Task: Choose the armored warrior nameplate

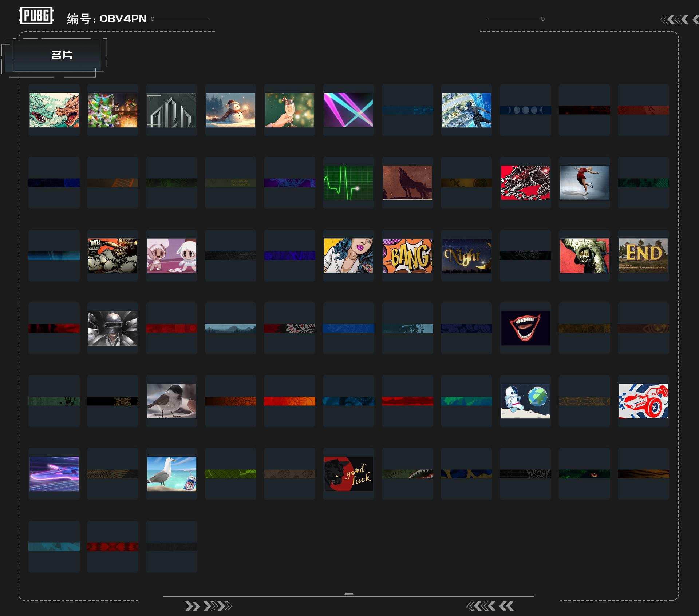Action: [113, 255]
